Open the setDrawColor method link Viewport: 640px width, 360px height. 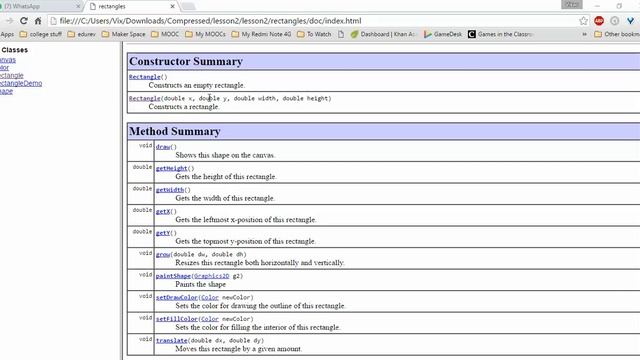pyautogui.click(x=177, y=298)
